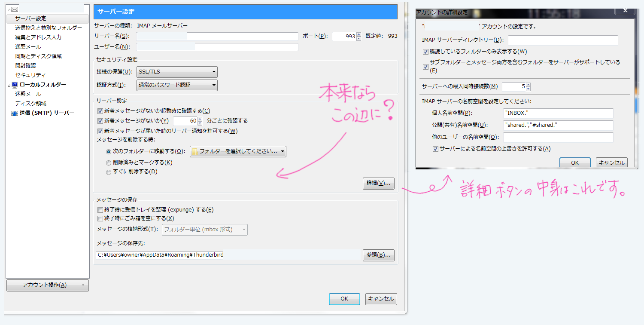Click the Local Folders computer icon
Image resolution: width=644 pixels, height=325 pixels.
pyautogui.click(x=15, y=85)
